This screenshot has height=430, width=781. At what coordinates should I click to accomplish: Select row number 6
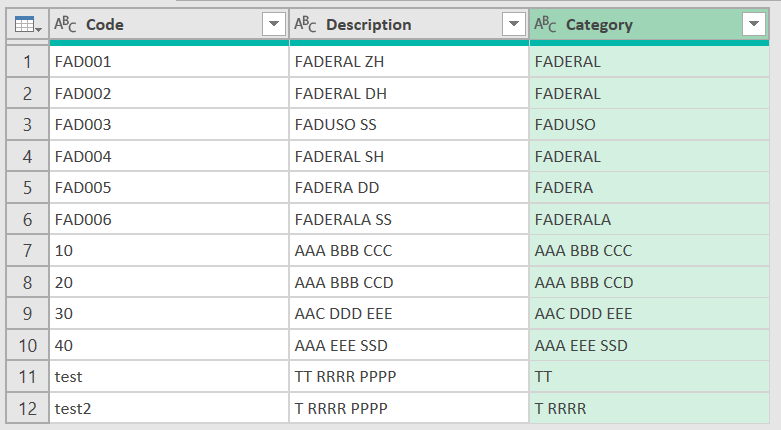[x=27, y=219]
